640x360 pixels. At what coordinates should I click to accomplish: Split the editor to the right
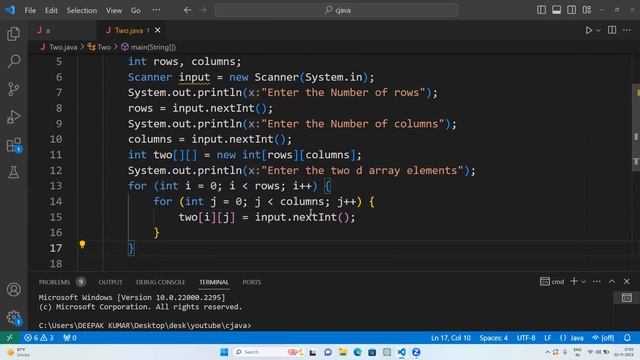(x=612, y=30)
